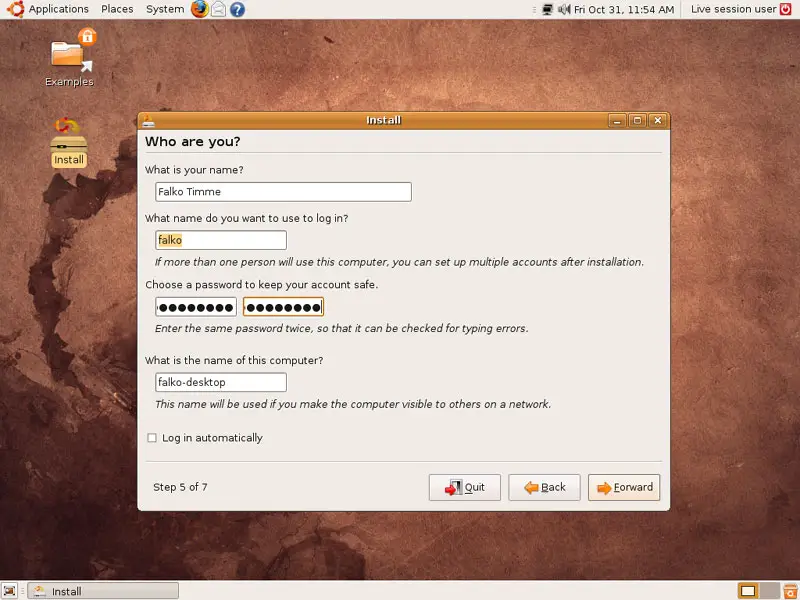Click the Step 5 of 7 label
Image resolution: width=800 pixels, height=600 pixels.
pos(180,487)
